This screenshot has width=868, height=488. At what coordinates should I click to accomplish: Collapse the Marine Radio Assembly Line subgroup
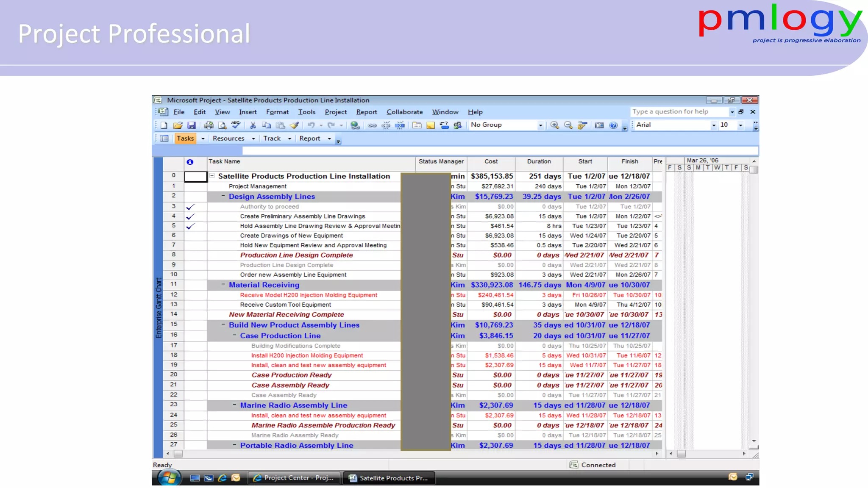point(234,405)
